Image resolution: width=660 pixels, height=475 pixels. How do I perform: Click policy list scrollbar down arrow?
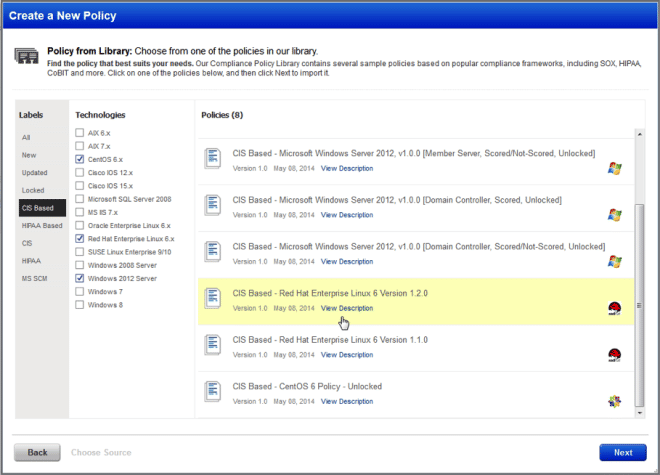point(639,413)
